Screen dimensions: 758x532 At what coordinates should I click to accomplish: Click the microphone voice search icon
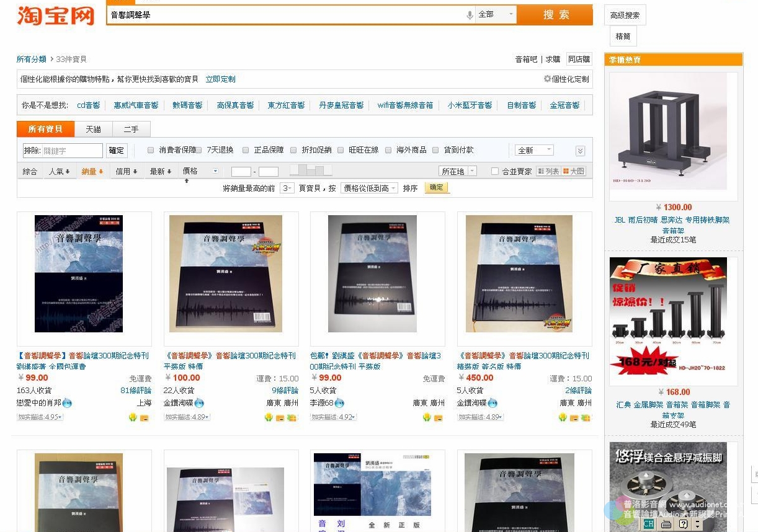pos(470,15)
